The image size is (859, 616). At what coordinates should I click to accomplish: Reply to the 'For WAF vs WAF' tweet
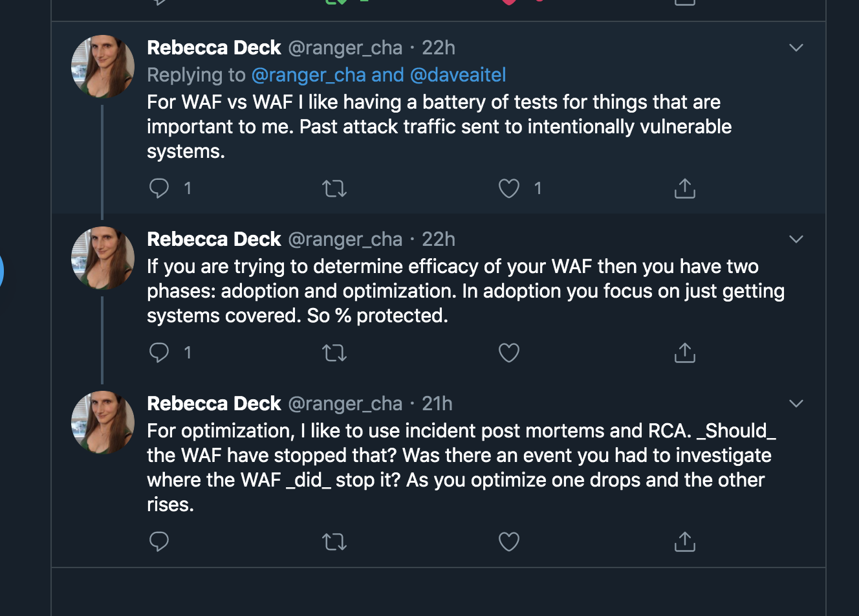(159, 188)
